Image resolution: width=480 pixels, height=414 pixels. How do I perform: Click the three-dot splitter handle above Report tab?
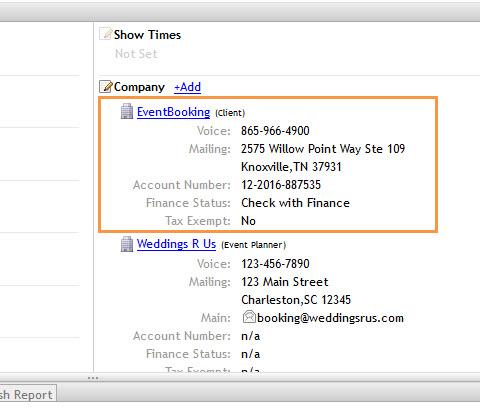(93, 378)
